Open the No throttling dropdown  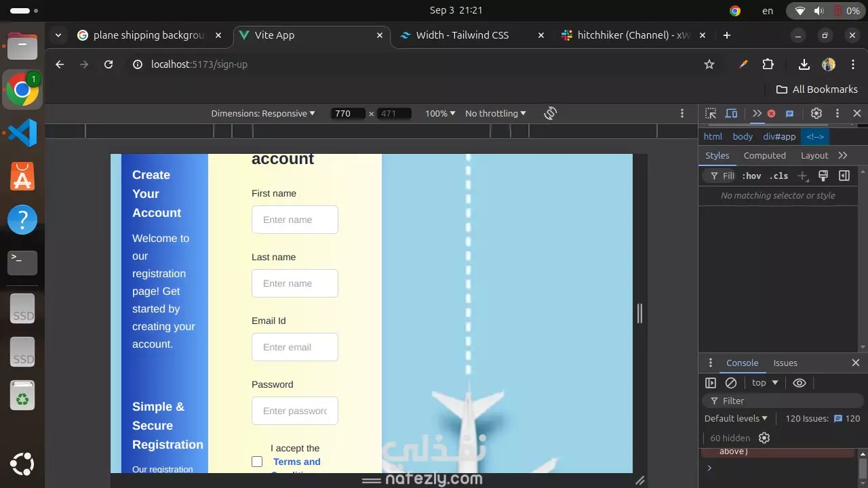coord(495,113)
